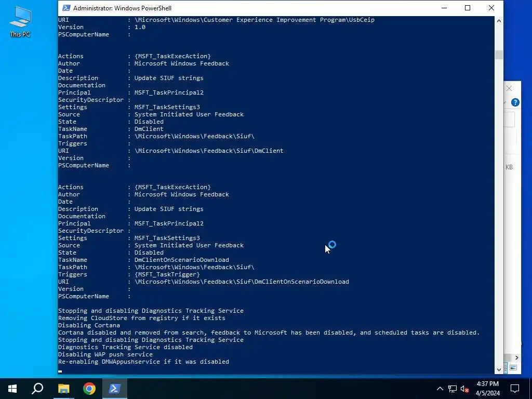Launch Google Chrome from the taskbar
Viewport: 532px width, 399px height.
click(x=89, y=389)
